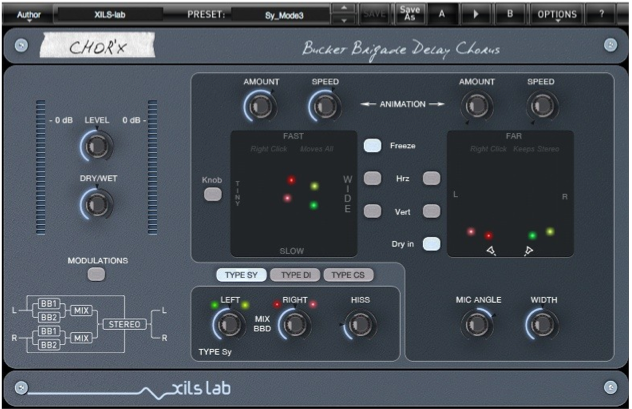Image resolution: width=632 pixels, height=409 pixels.
Task: Click right microphone icon in FAR pad
Action: coord(528,251)
